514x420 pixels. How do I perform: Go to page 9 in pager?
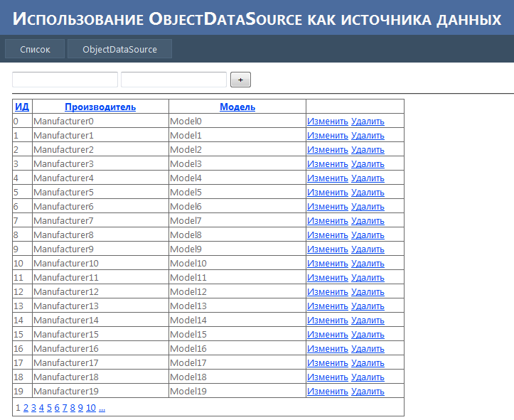click(80, 407)
